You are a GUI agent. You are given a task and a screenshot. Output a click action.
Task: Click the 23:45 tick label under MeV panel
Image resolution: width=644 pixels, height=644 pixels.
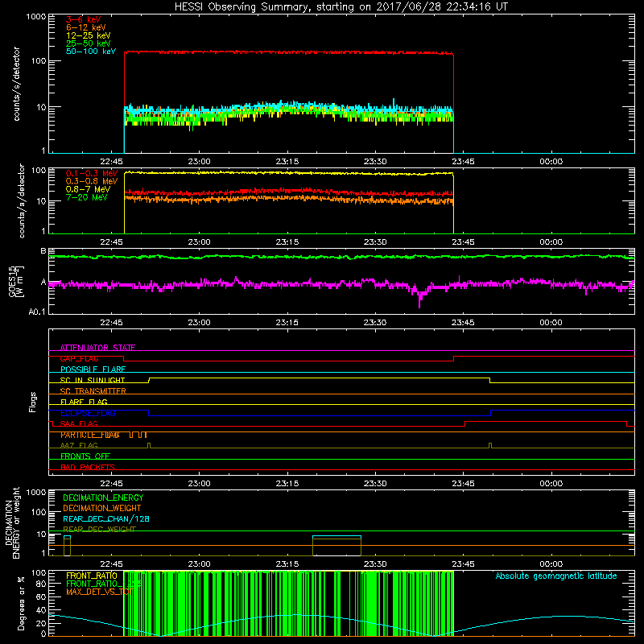click(463, 242)
